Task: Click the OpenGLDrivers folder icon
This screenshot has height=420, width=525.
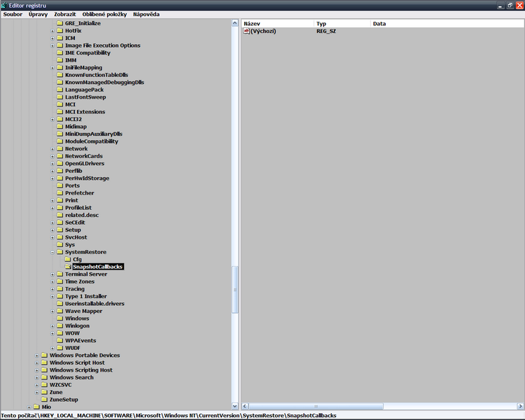Action: click(x=60, y=163)
